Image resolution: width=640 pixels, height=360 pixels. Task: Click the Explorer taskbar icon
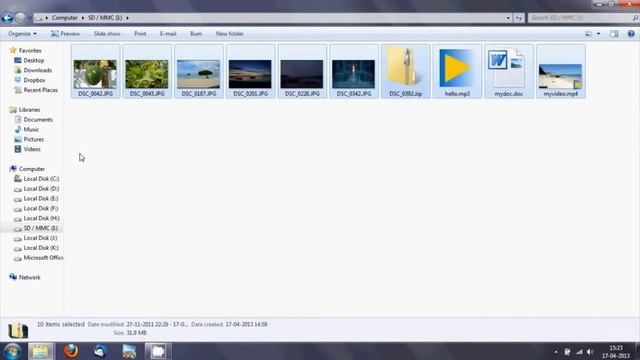40,351
